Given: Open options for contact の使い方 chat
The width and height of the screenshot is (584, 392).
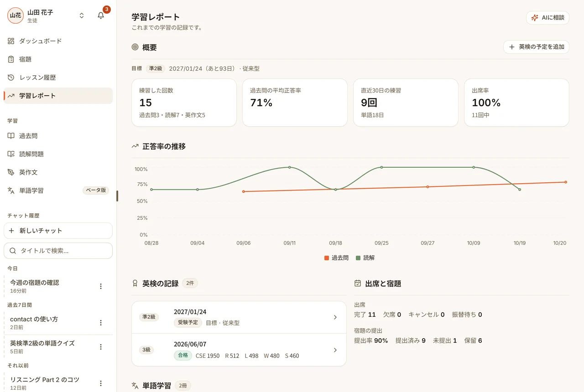Looking at the screenshot, I should click(x=101, y=323).
